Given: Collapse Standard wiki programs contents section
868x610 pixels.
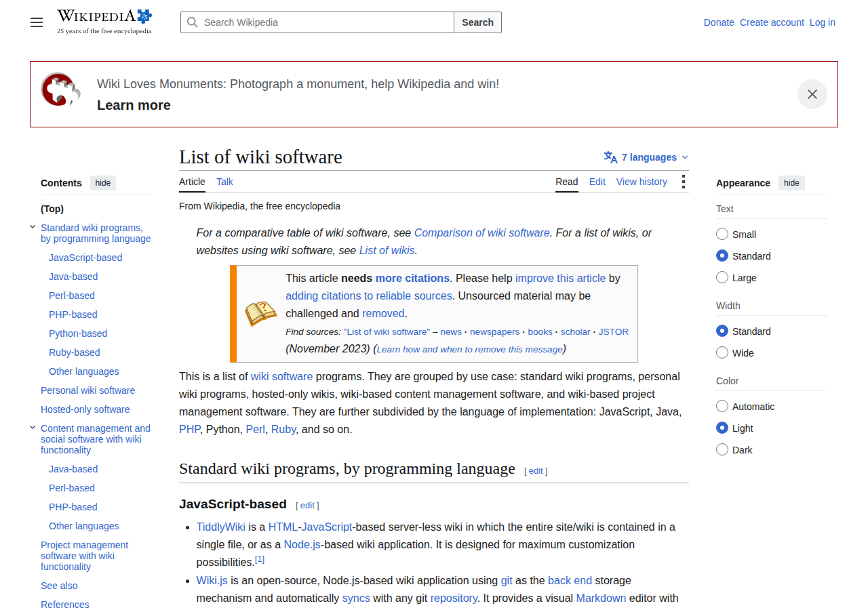Looking at the screenshot, I should point(33,227).
